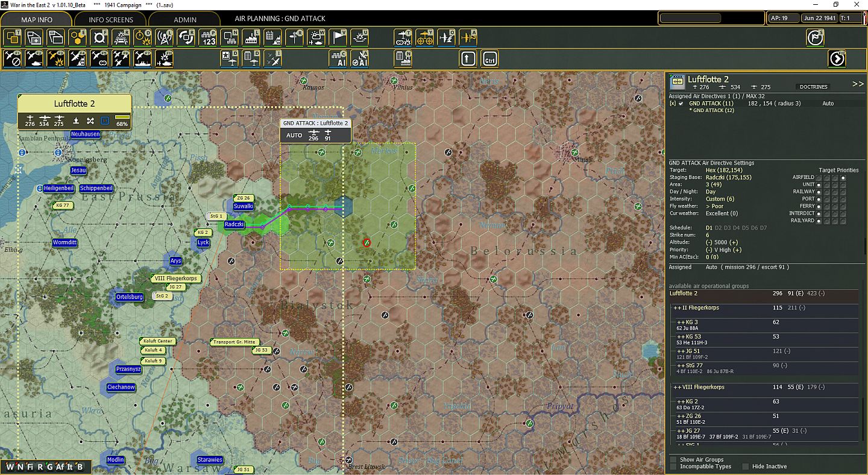Viewport: 868px width, 475px height.
Task: Expand KG 53 air group row
Action: coord(681,337)
